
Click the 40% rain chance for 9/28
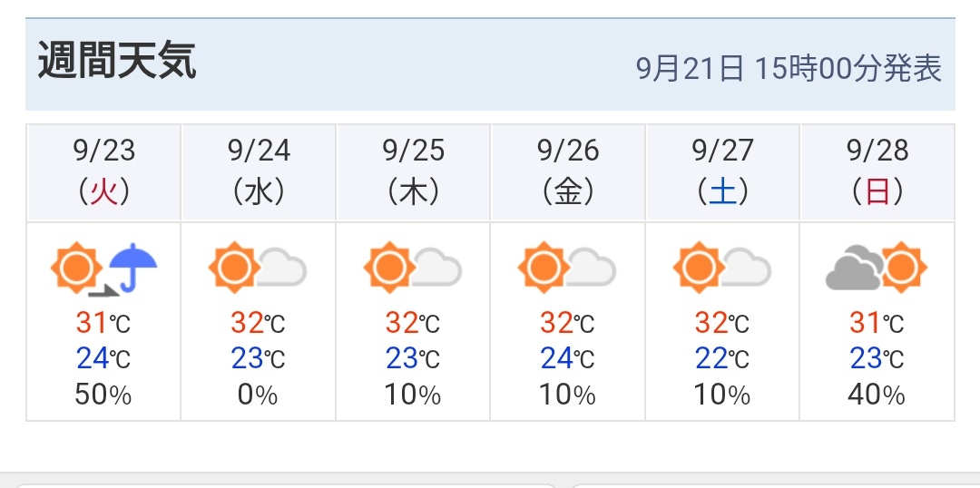pos(877,395)
